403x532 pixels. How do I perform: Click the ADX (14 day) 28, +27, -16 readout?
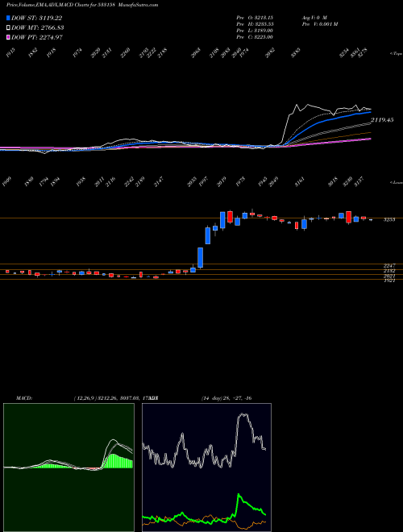pyautogui.click(x=226, y=398)
